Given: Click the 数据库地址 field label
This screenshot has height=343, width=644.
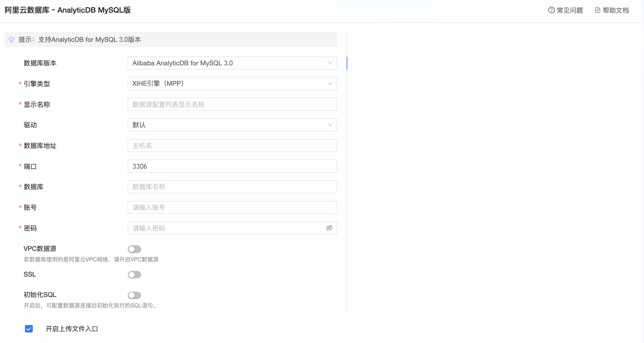Looking at the screenshot, I should click(x=40, y=146).
